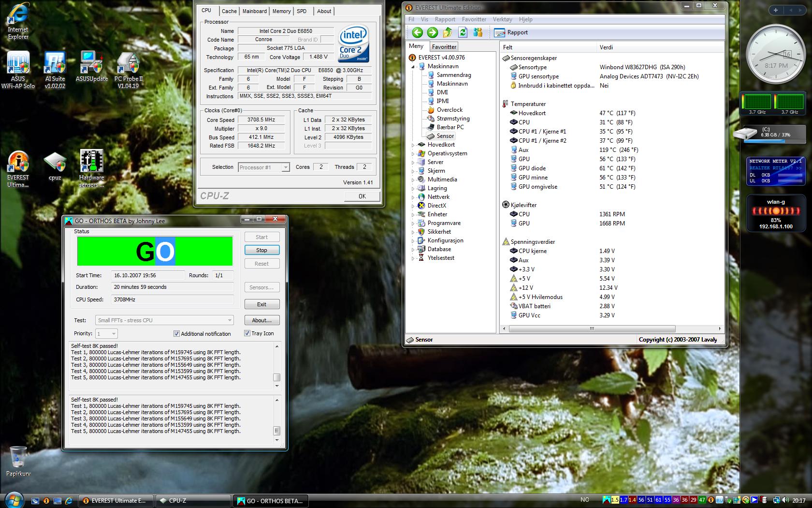Open Priority dropdown in ORTHOS

pyautogui.click(x=106, y=333)
